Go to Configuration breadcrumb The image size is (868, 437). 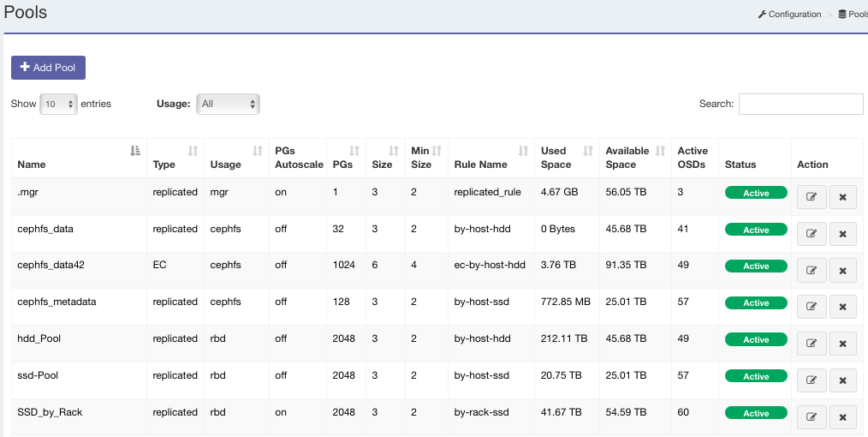(789, 14)
